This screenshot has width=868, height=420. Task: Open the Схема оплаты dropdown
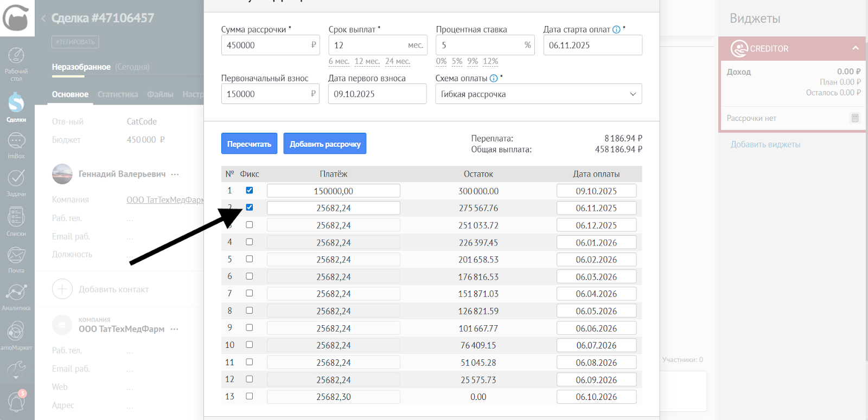tap(538, 94)
